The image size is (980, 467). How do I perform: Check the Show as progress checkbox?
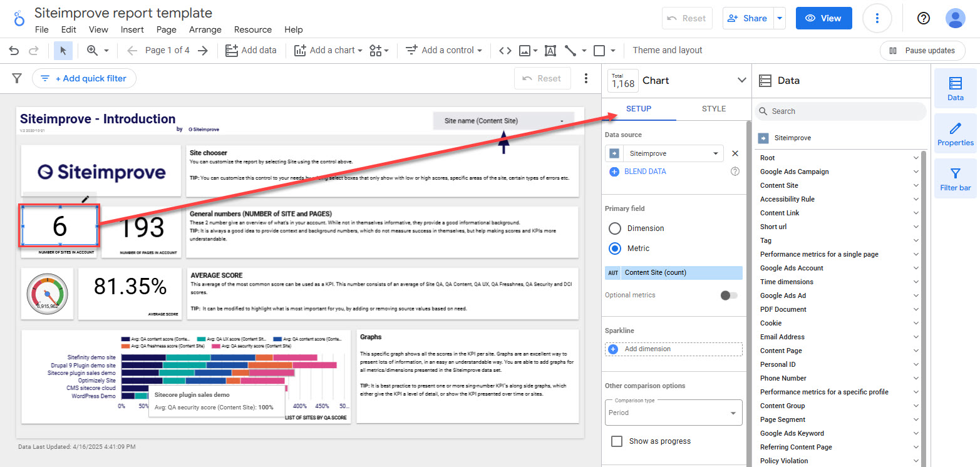point(616,441)
